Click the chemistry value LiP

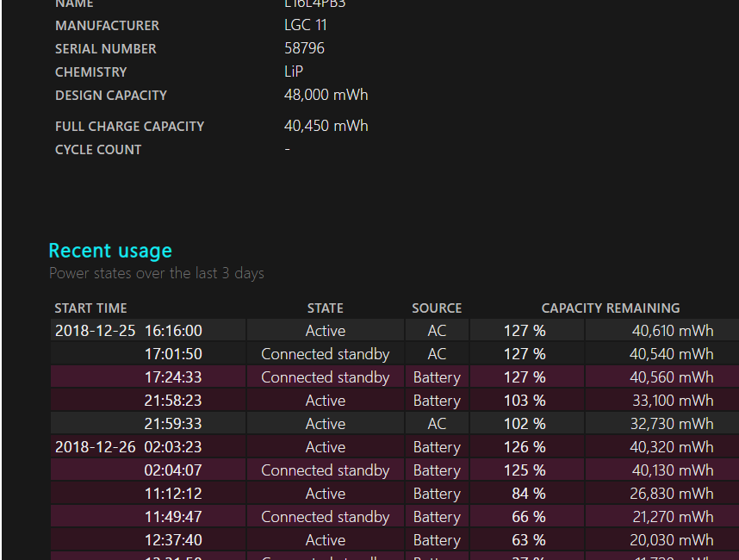294,72
